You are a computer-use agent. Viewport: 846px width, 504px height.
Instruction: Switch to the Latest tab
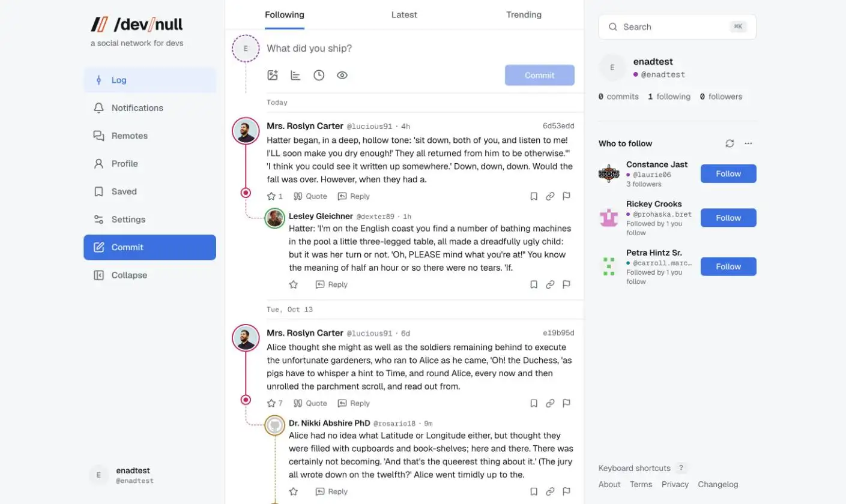(404, 14)
